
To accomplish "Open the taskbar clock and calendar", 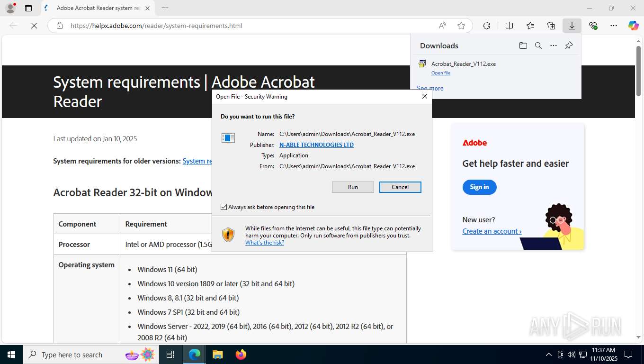I will click(x=603, y=355).
